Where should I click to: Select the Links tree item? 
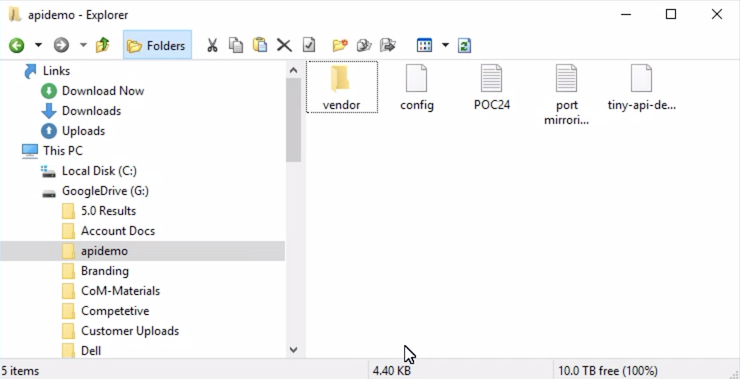[x=56, y=71]
